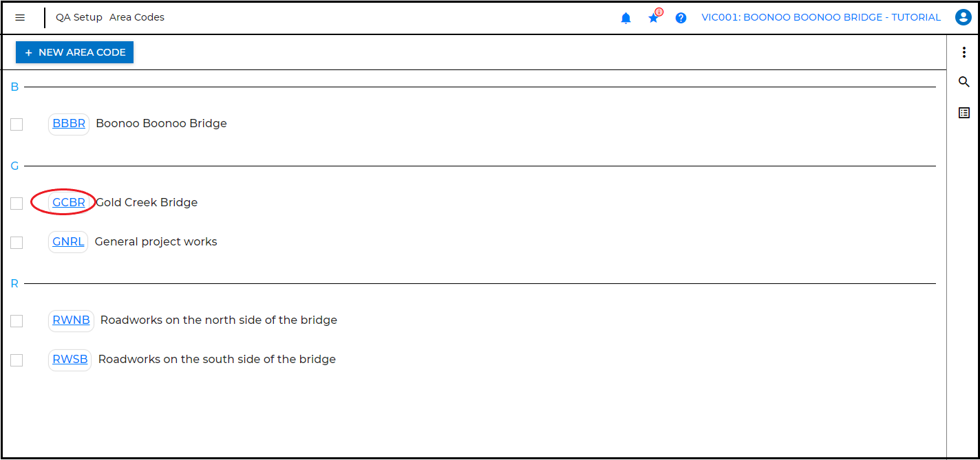Tick the Gold Creek Bridge checkbox
This screenshot has height=460, width=980.
tap(17, 204)
